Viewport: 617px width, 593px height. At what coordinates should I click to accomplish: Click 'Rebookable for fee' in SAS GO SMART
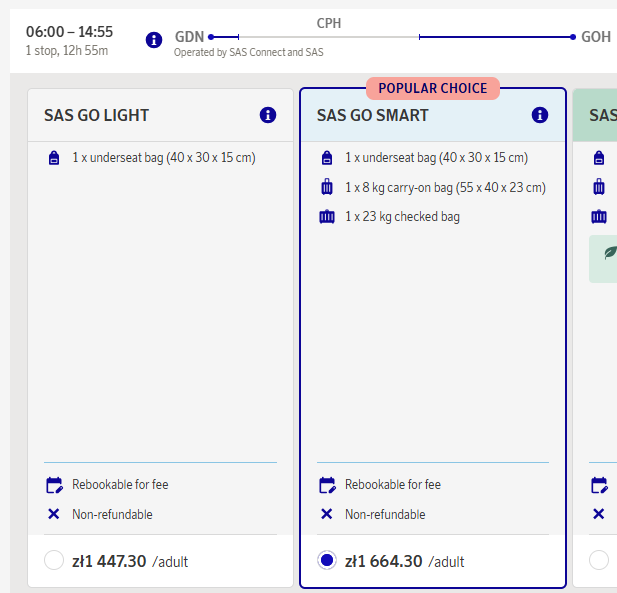tap(393, 484)
